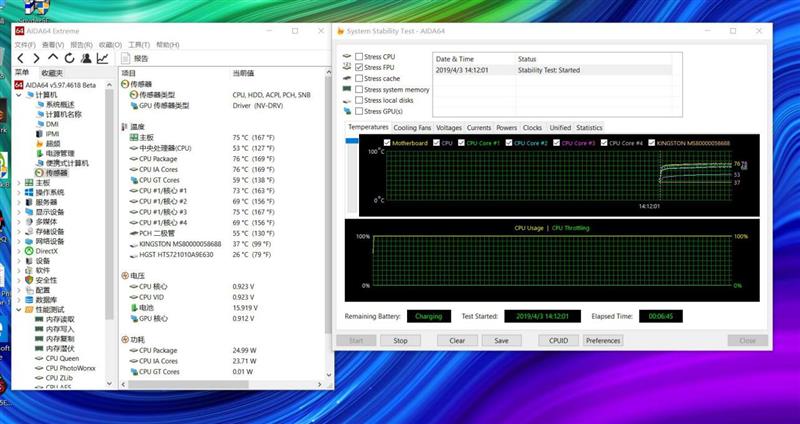Expand the 显示设备 tree node
The width and height of the screenshot is (800, 424).
tap(19, 212)
